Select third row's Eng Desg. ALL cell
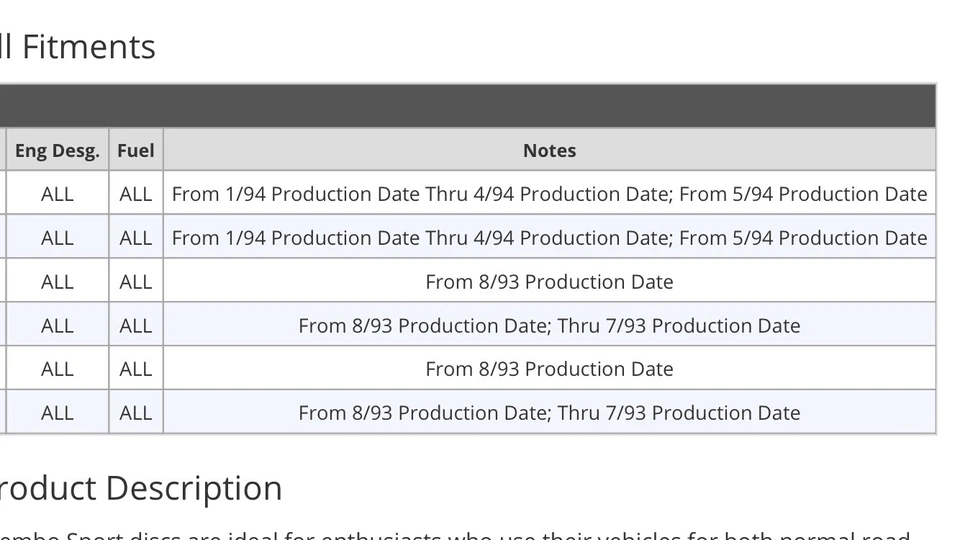 (x=57, y=282)
